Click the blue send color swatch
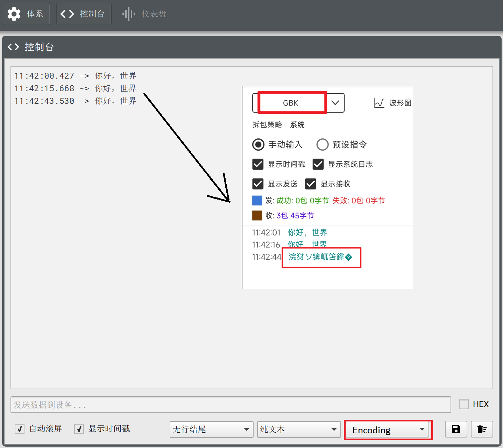The height and width of the screenshot is (448, 503). pyautogui.click(x=257, y=200)
